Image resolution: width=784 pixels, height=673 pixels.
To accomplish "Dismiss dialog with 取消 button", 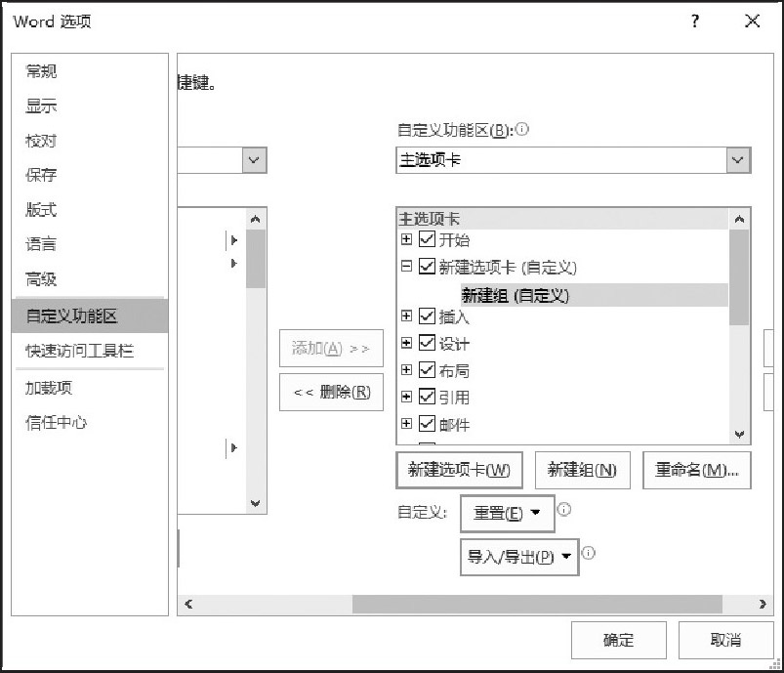I will coord(725,640).
